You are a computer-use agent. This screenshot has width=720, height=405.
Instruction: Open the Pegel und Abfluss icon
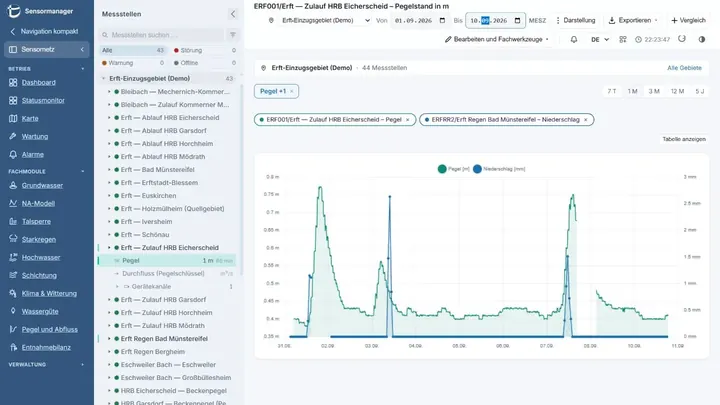click(13, 329)
